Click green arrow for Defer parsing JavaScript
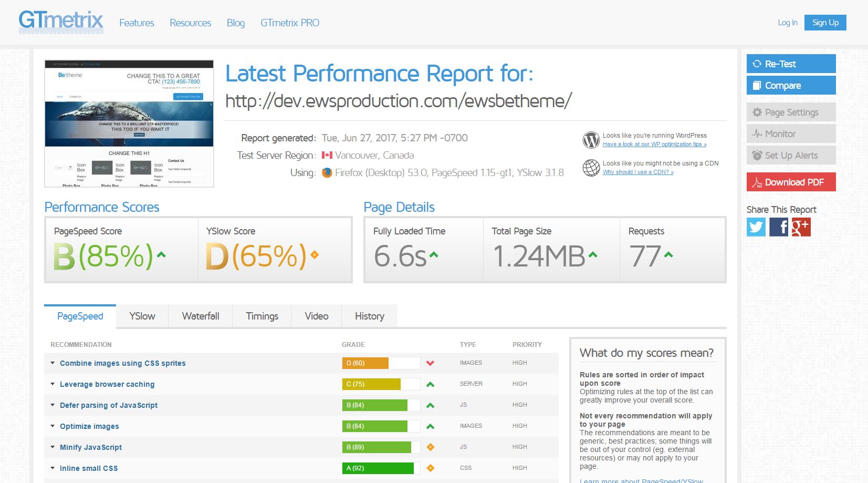This screenshot has width=868, height=483. [x=431, y=405]
